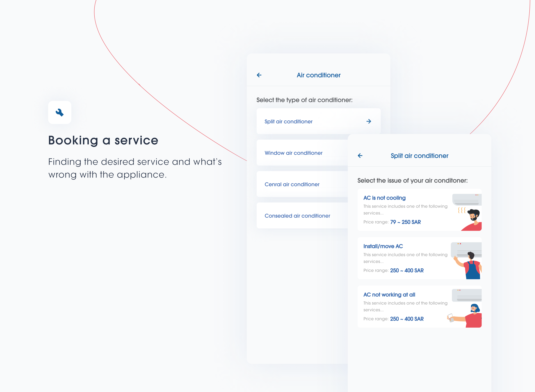This screenshot has height=392, width=535.
Task: Click the blue wrench icon tile
Action: [x=60, y=112]
